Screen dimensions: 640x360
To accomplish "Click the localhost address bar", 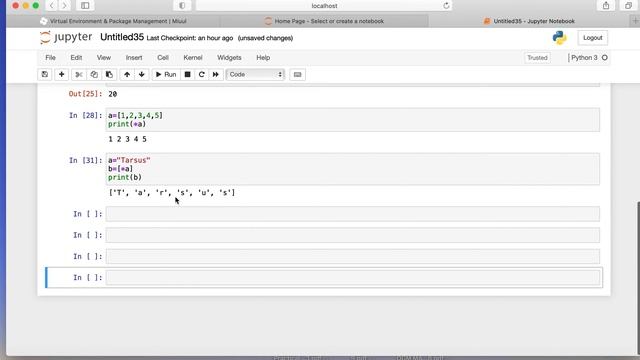I will [x=324, y=5].
